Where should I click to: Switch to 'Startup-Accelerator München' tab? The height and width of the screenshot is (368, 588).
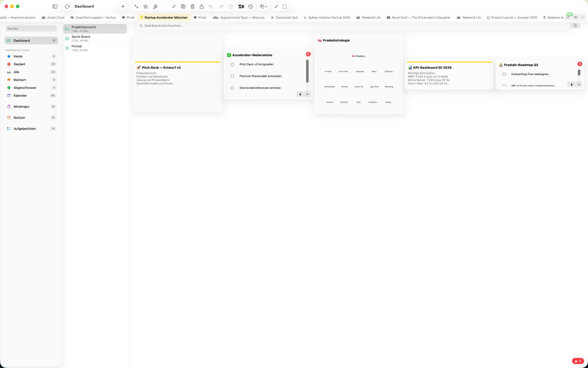pyautogui.click(x=164, y=17)
